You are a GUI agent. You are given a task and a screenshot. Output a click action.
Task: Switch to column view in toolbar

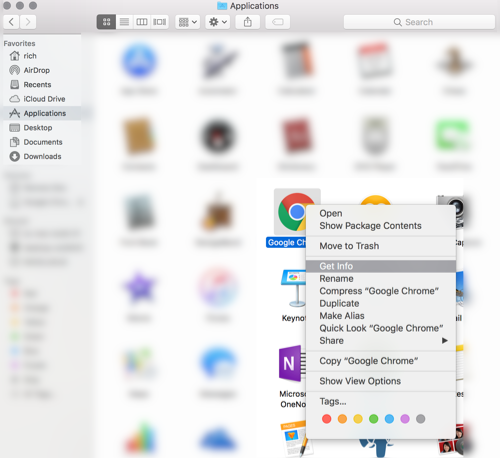(142, 22)
